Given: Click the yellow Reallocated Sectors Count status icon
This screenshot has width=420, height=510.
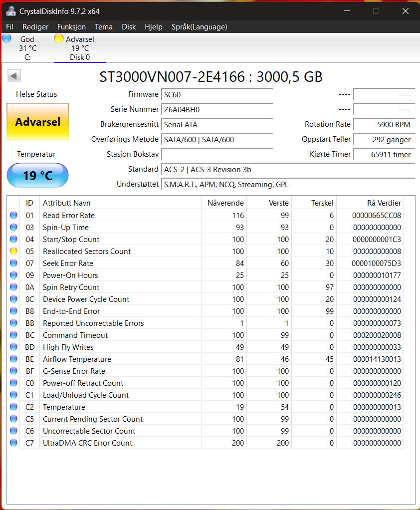Looking at the screenshot, I should click(13, 252).
